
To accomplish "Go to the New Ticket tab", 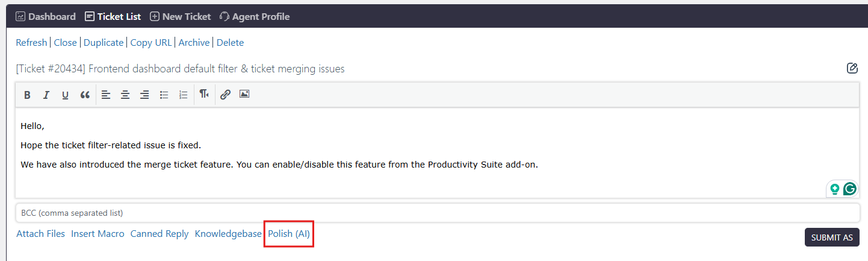I will [181, 17].
